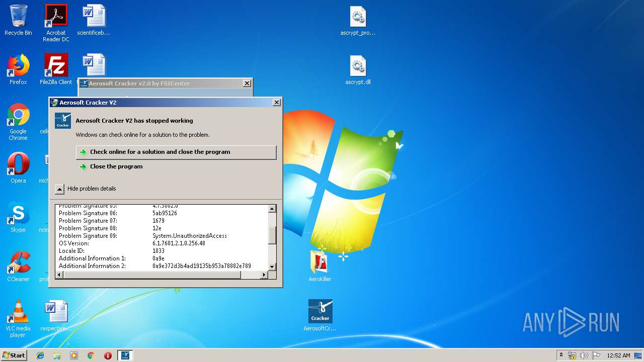Open the CCleaner desktop icon

coord(18,266)
